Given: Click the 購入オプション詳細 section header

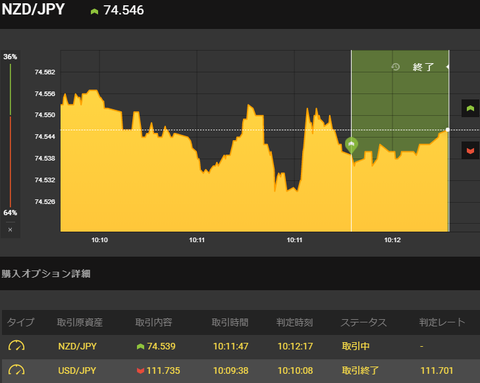Looking at the screenshot, I should [x=46, y=274].
